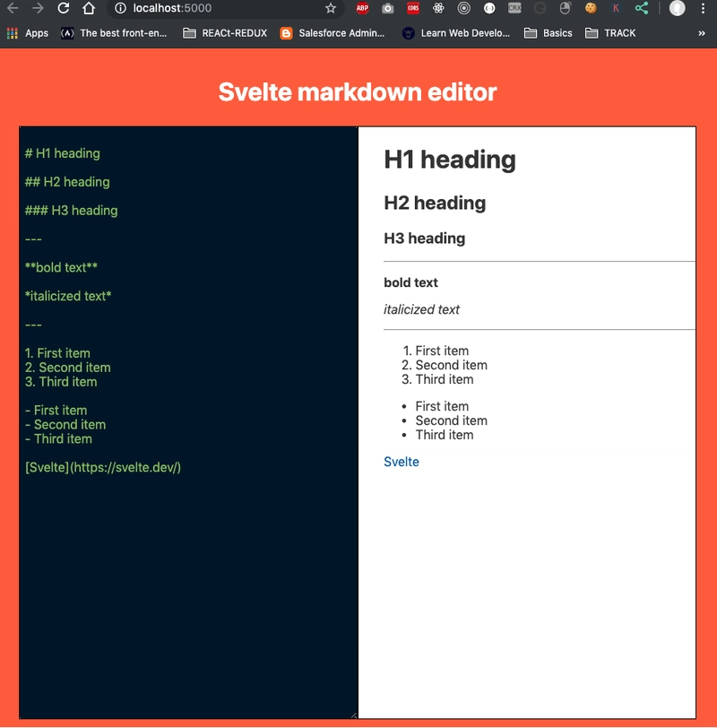Go back using the browser back arrow
Screen dimensions: 717x728
13,8
